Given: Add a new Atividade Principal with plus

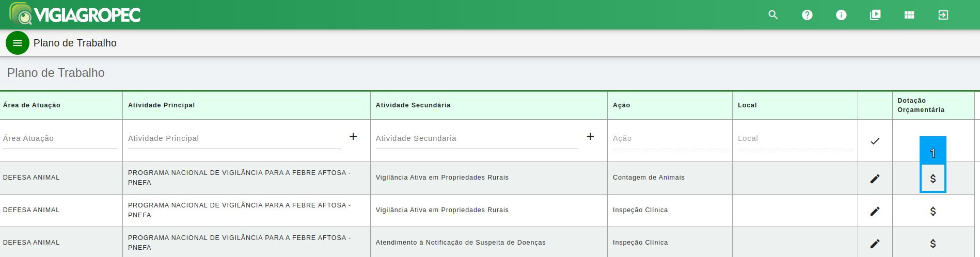Looking at the screenshot, I should coord(353,137).
